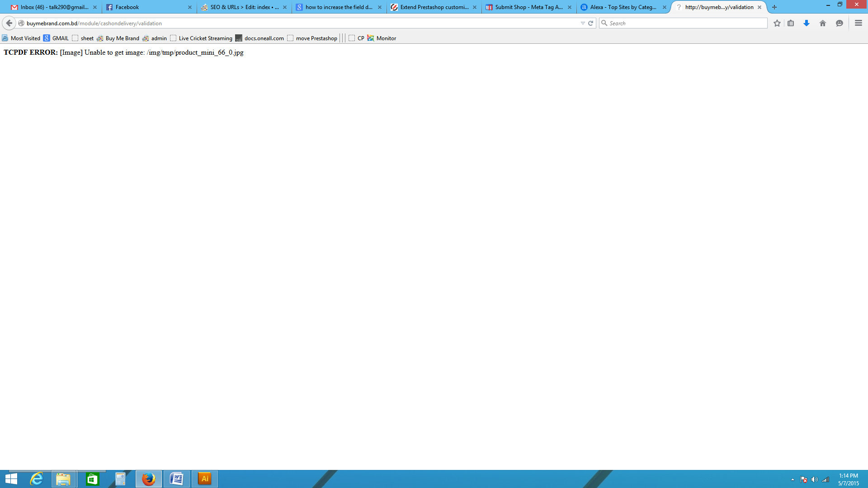The width and height of the screenshot is (868, 488).
Task: Adjust the volume speaker tray icon
Action: click(x=814, y=479)
